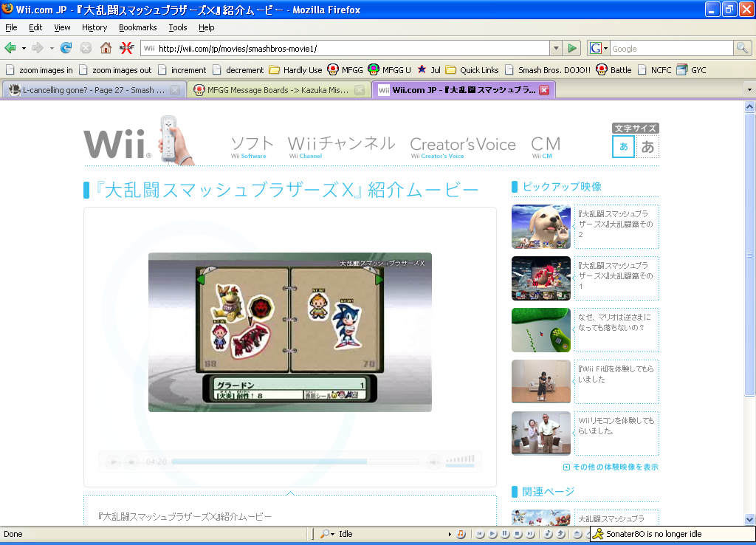The image size is (756, 545).
Task: Open the History menu
Action: pos(94,27)
